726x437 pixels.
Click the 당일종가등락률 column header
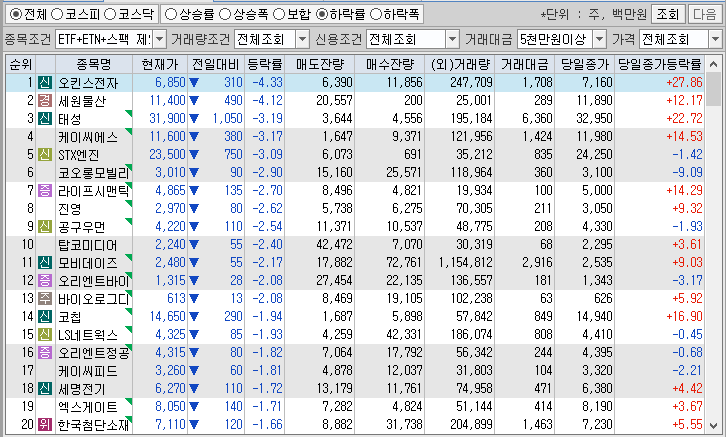(x=660, y=64)
